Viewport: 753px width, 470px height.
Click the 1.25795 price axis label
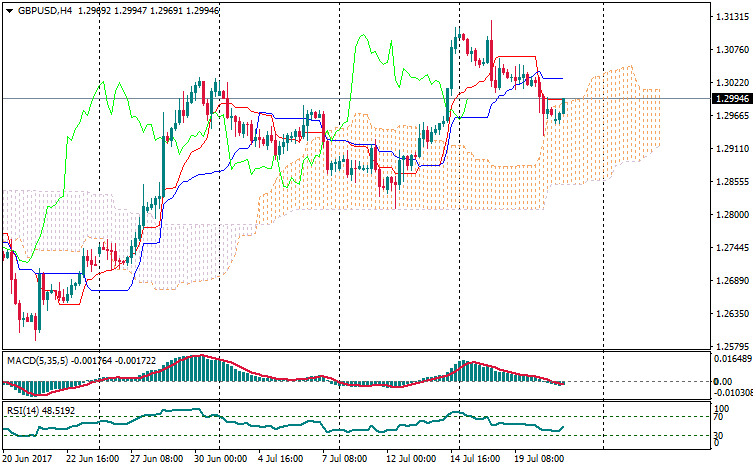tap(727, 346)
